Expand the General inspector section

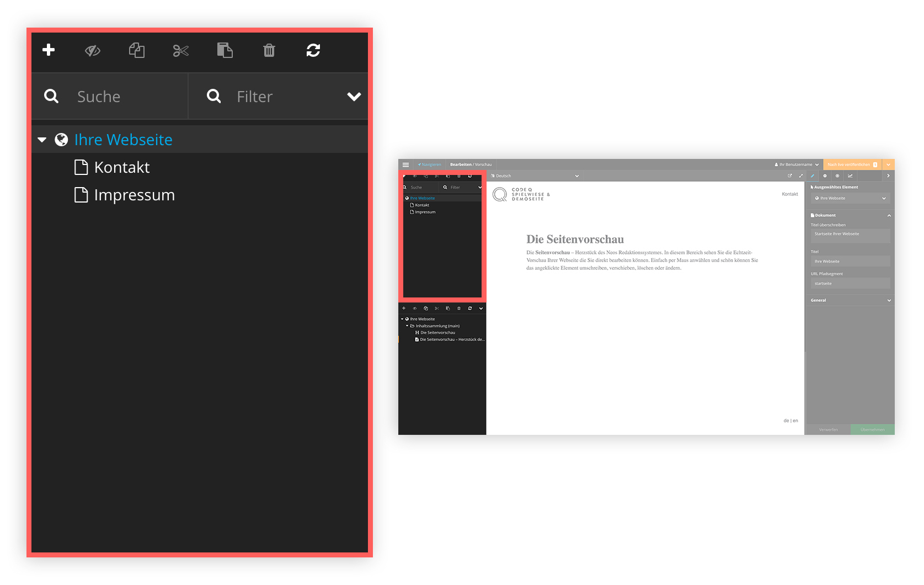(x=850, y=300)
